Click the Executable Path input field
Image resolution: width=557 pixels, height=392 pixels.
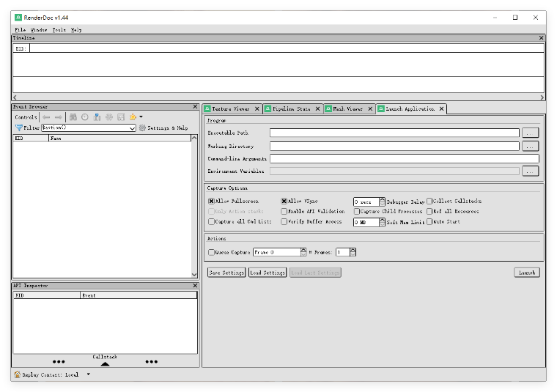[394, 133]
